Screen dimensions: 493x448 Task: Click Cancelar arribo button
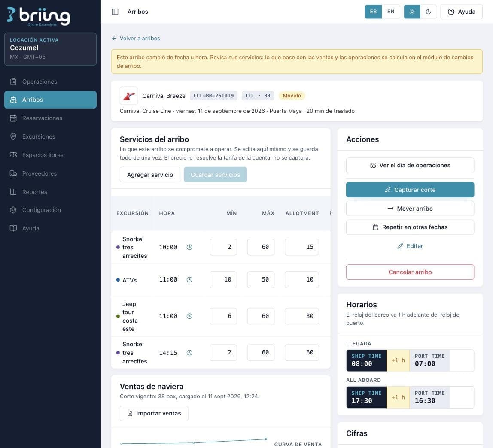click(410, 272)
